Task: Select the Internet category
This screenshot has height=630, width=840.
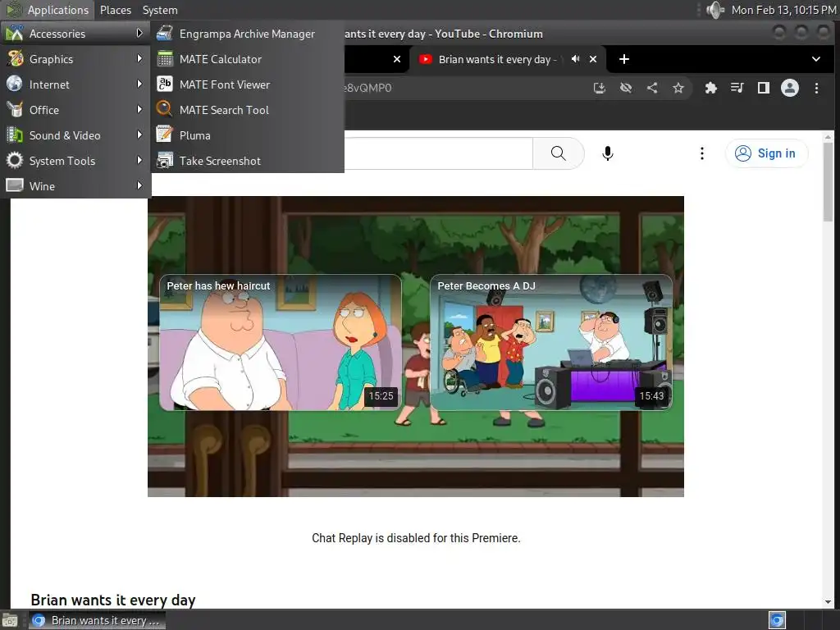Action: [75, 84]
